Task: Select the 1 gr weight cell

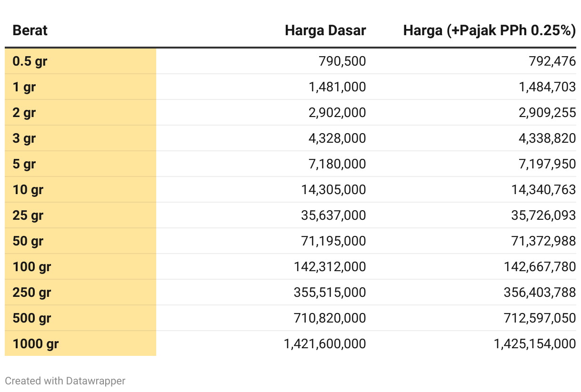Action: click(x=80, y=87)
